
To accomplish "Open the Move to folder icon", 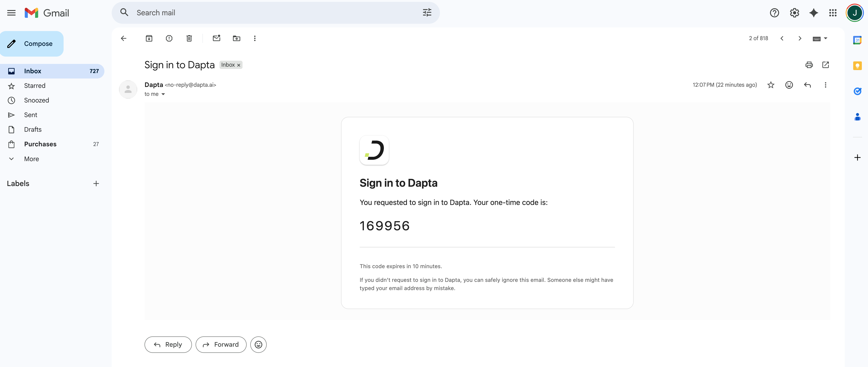I will [237, 38].
